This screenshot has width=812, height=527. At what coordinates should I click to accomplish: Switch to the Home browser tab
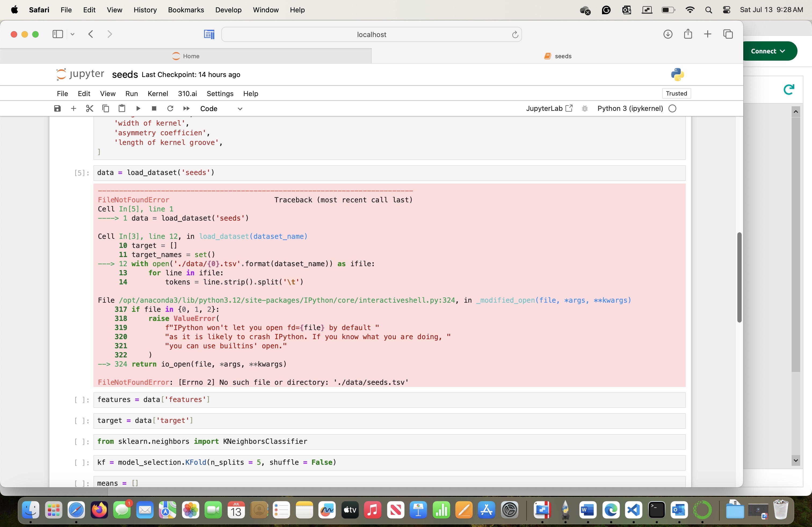(186, 56)
